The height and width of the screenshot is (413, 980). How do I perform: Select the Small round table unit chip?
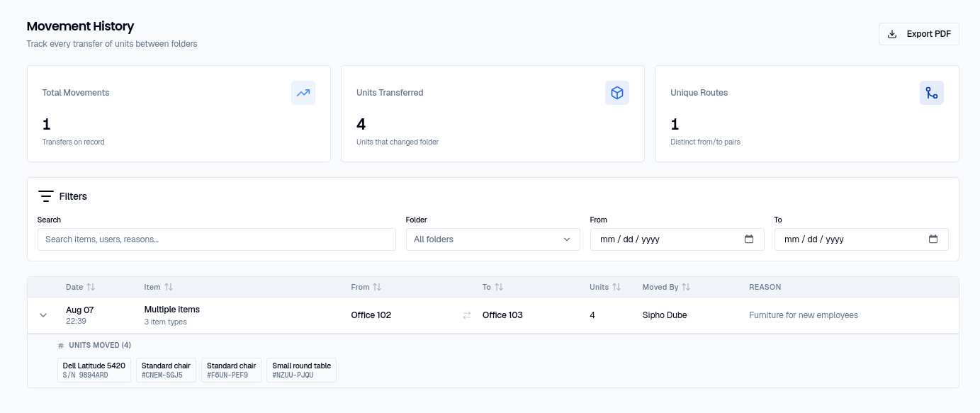(x=301, y=370)
